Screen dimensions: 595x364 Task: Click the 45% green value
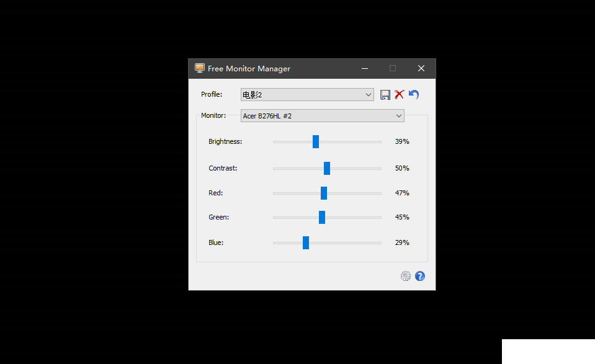tap(402, 217)
